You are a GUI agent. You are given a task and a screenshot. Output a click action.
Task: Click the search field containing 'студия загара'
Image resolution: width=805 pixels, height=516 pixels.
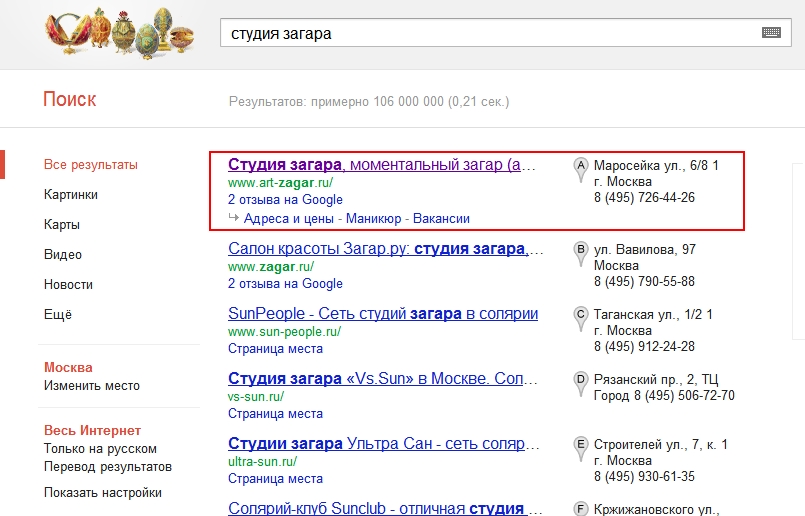[506, 33]
